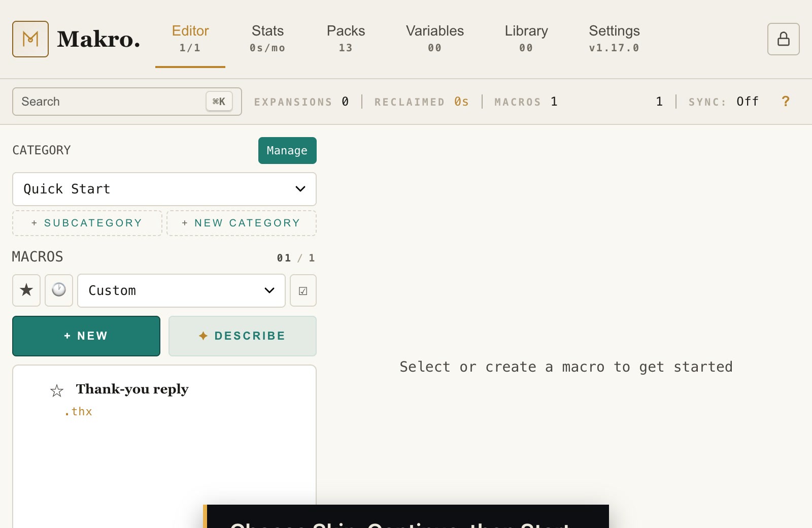812x528 pixels.
Task: Click the Sync: Off status
Action: tap(724, 102)
